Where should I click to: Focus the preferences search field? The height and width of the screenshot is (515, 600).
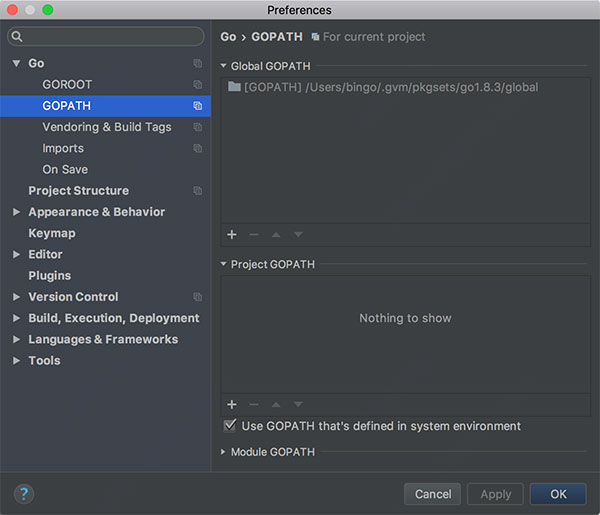(x=106, y=36)
